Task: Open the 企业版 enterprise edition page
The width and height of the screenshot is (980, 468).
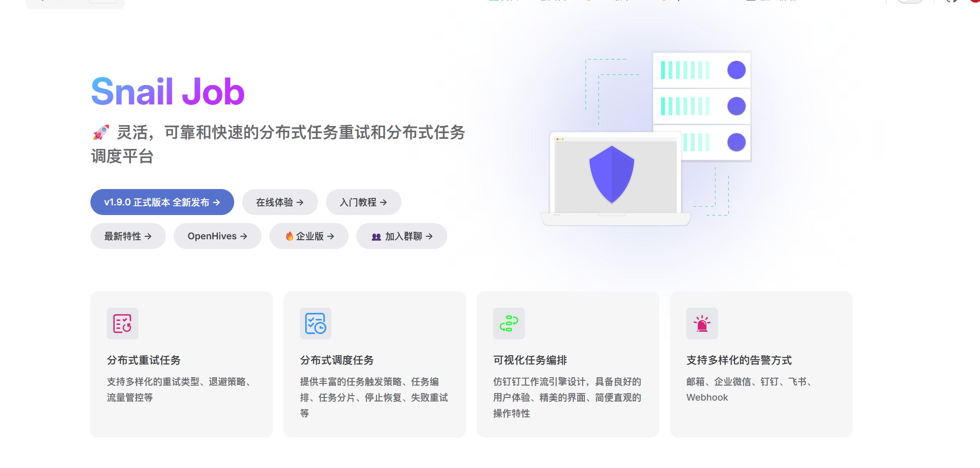Action: point(309,236)
